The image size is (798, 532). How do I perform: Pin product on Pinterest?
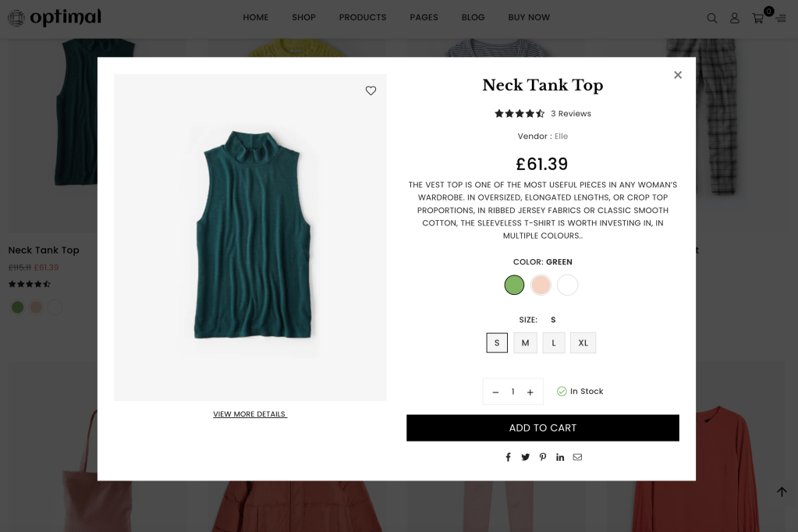(x=543, y=457)
